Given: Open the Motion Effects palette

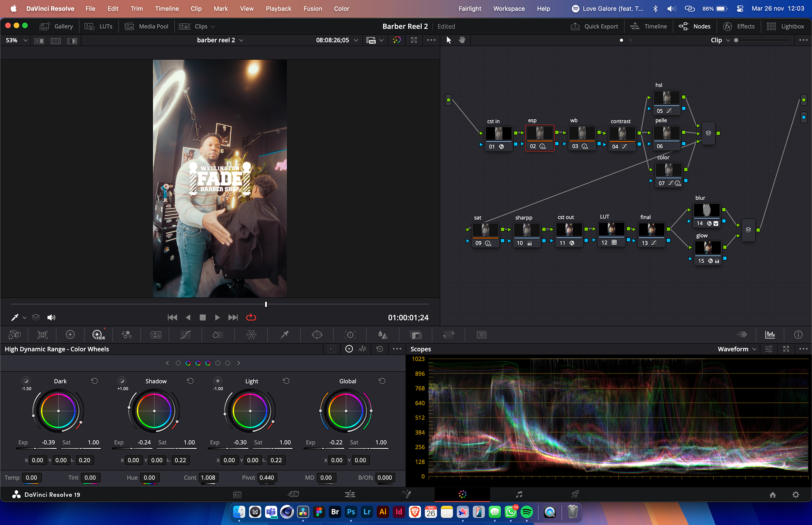Looking at the screenshot, I should [155, 335].
